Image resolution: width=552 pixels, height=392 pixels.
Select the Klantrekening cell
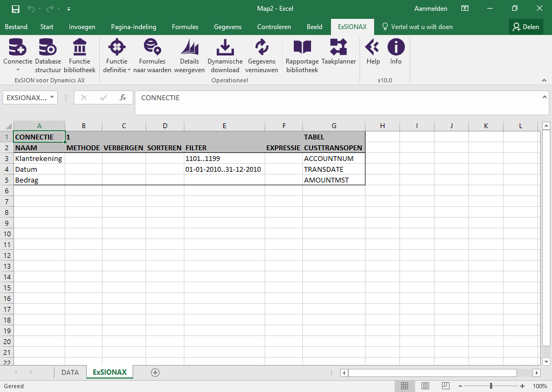tap(39, 158)
